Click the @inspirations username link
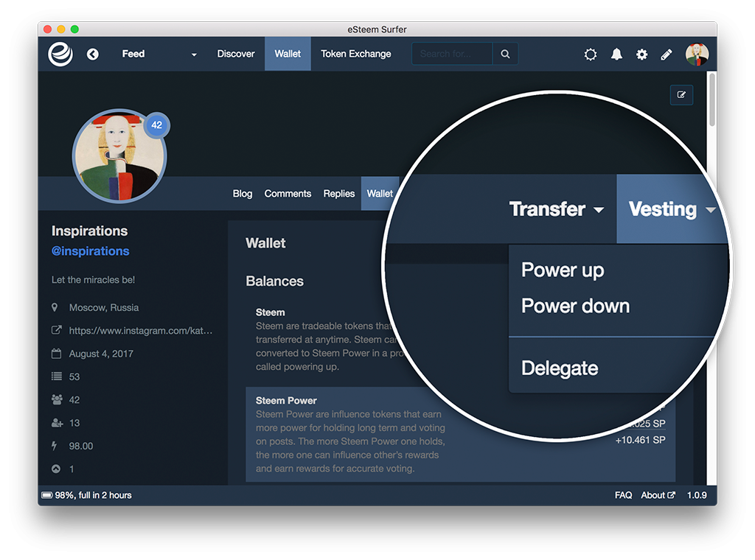The width and height of the screenshot is (755, 560). (x=90, y=251)
